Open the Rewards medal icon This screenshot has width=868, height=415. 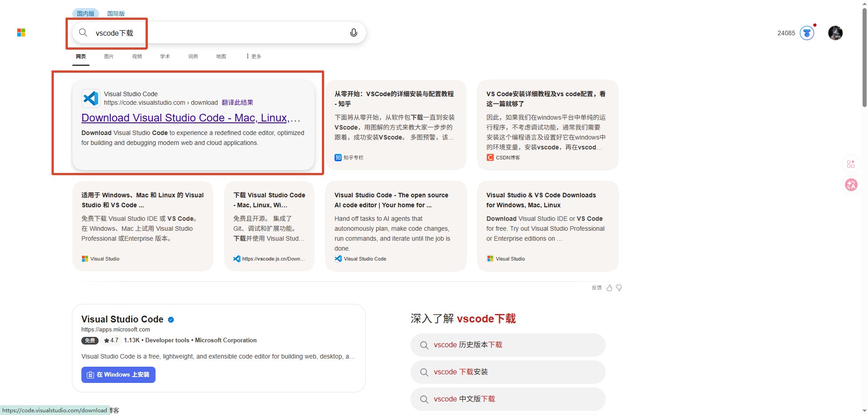coord(807,33)
